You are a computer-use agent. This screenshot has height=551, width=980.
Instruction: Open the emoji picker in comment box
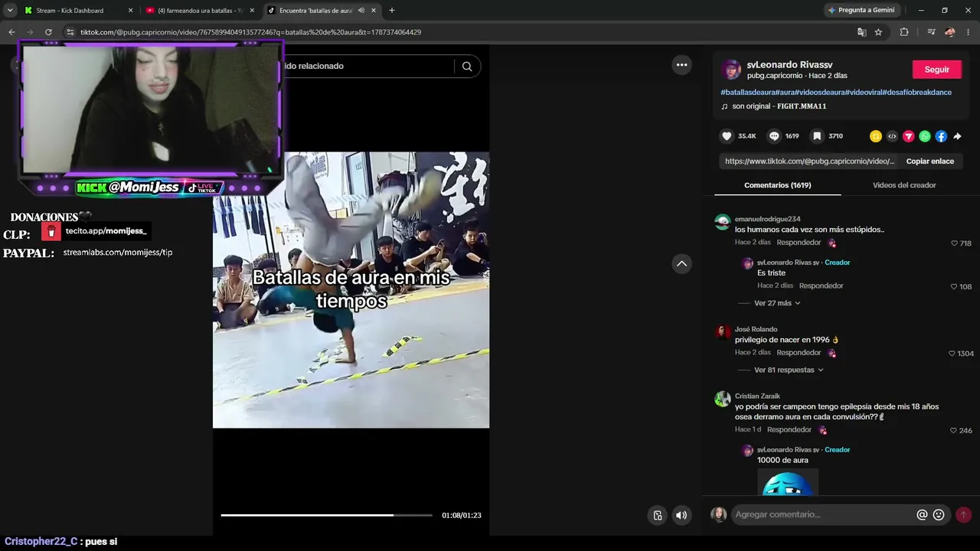pyautogui.click(x=939, y=515)
